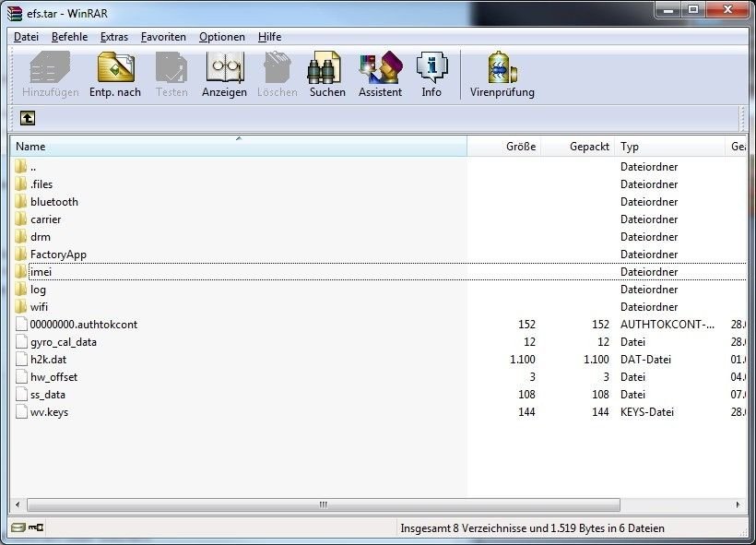Sort by the Typ column header
The image size is (756, 545).
click(x=669, y=146)
